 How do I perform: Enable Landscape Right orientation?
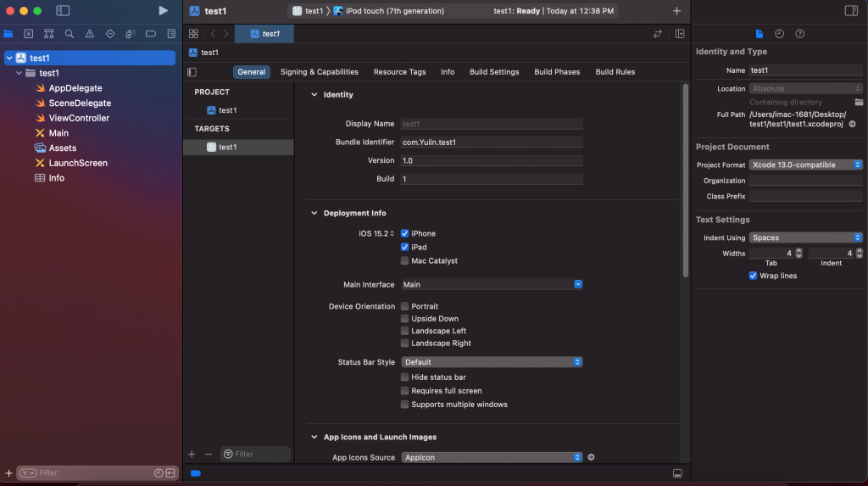pos(404,343)
